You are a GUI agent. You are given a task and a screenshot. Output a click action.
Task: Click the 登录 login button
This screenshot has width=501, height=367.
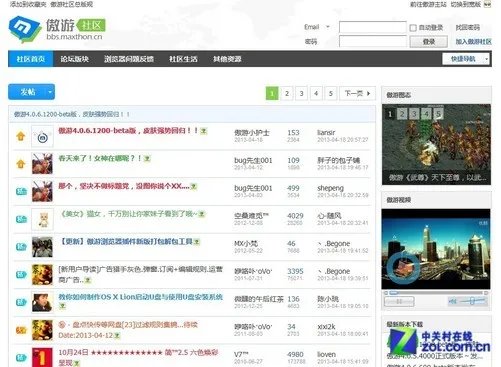coord(429,42)
